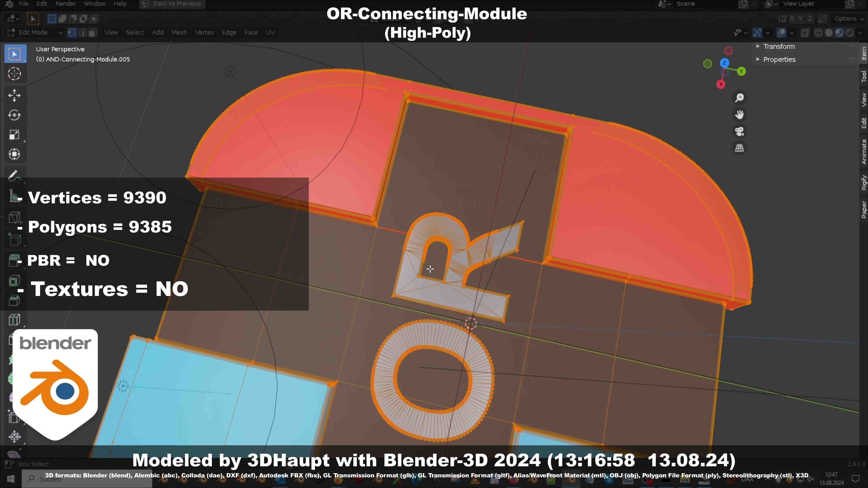Choose Intersect selection mode icon
868x488 pixels.
point(94,19)
